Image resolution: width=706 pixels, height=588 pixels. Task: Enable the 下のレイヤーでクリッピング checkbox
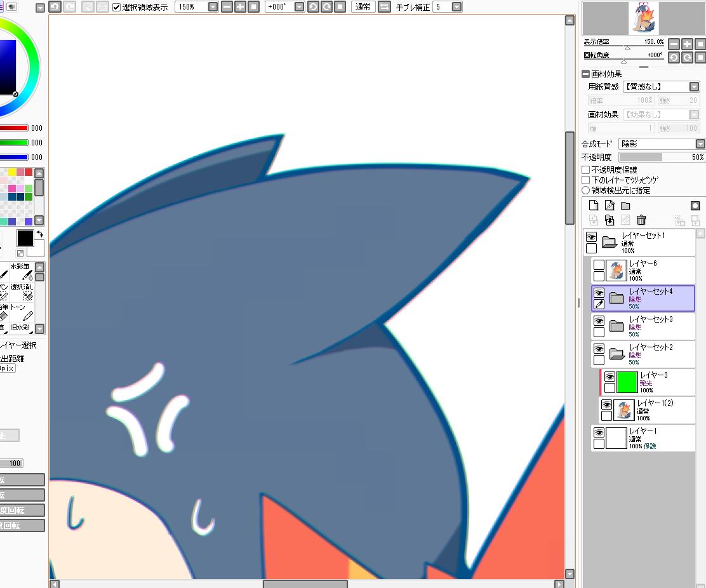586,180
